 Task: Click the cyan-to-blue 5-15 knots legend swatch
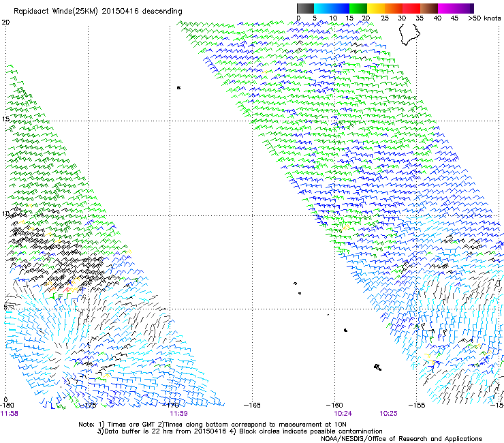(332, 8)
